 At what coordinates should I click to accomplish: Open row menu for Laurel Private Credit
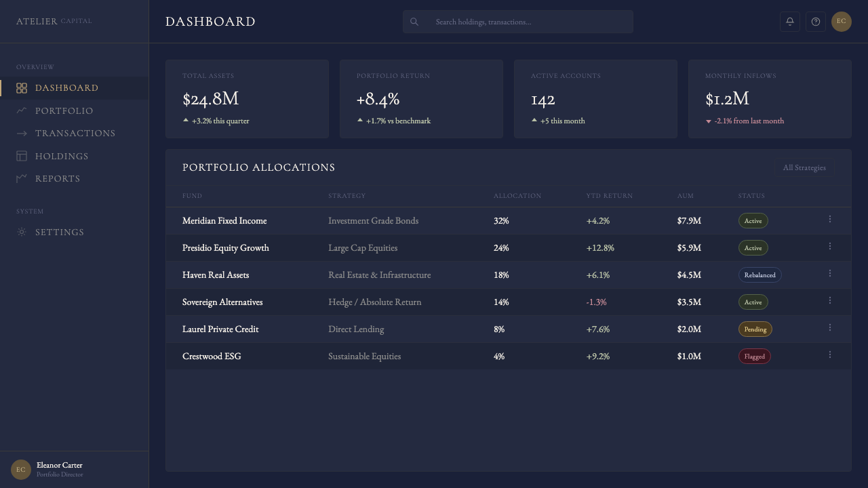point(830,327)
